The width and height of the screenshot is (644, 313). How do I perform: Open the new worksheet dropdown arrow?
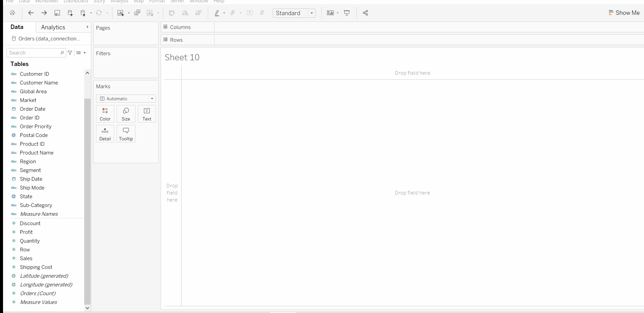point(129,13)
